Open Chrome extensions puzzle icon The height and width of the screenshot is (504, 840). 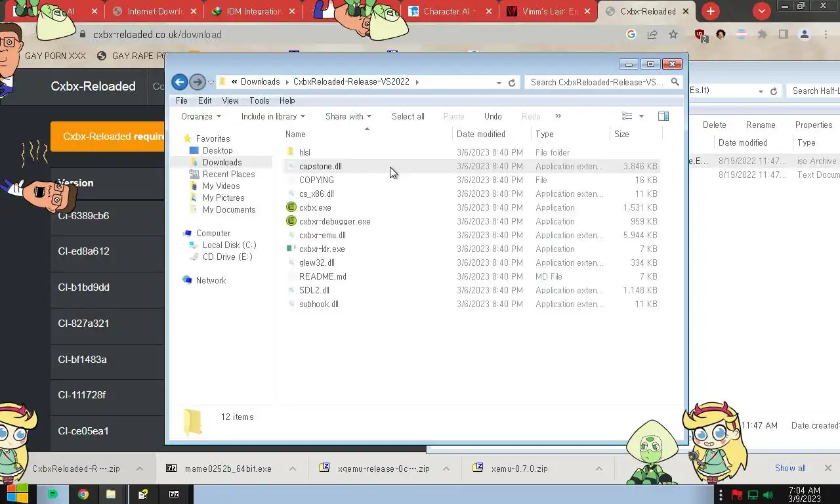(762, 35)
